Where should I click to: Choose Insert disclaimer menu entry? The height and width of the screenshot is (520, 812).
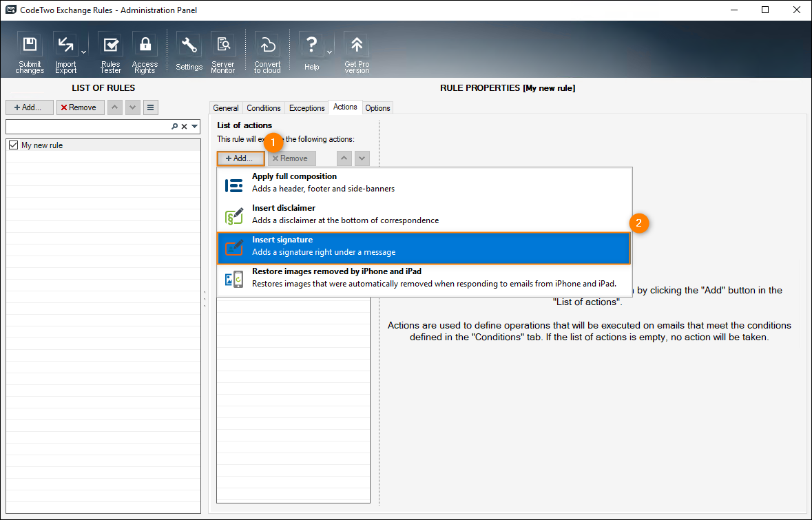424,215
